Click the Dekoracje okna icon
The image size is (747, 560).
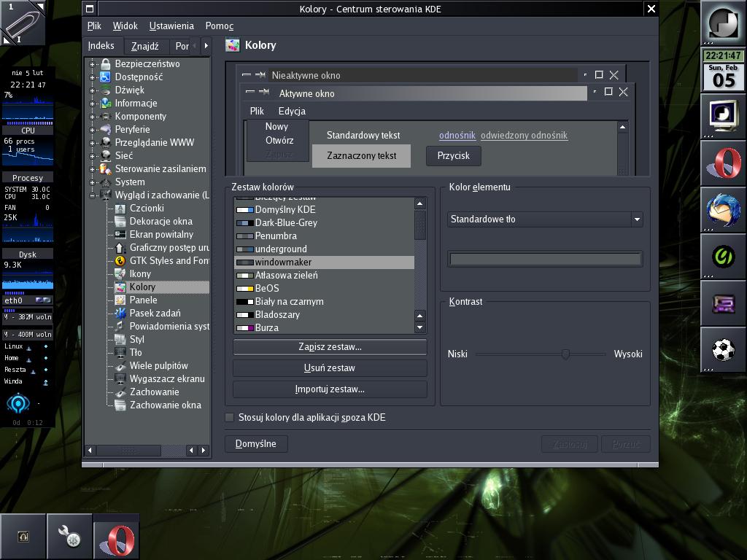click(120, 221)
